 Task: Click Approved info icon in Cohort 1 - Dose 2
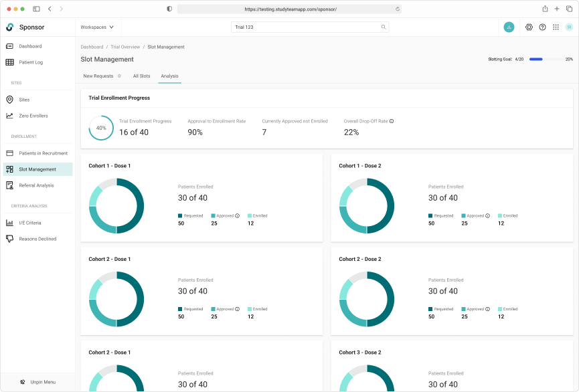[x=488, y=215]
